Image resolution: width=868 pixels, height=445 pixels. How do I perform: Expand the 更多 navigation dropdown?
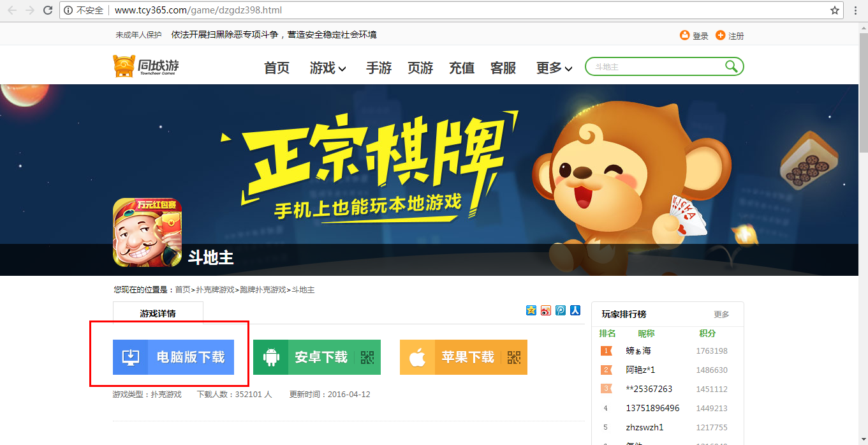pyautogui.click(x=552, y=68)
